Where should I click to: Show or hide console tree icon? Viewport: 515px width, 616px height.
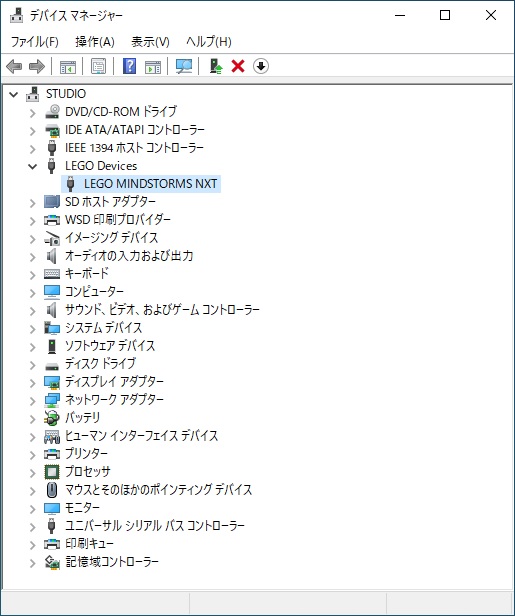[68, 66]
